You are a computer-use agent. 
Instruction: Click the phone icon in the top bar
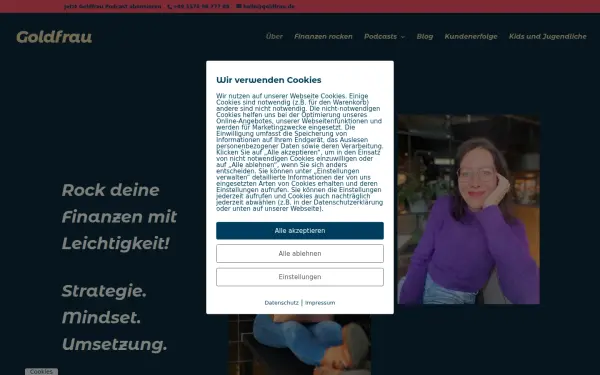pos(170,7)
